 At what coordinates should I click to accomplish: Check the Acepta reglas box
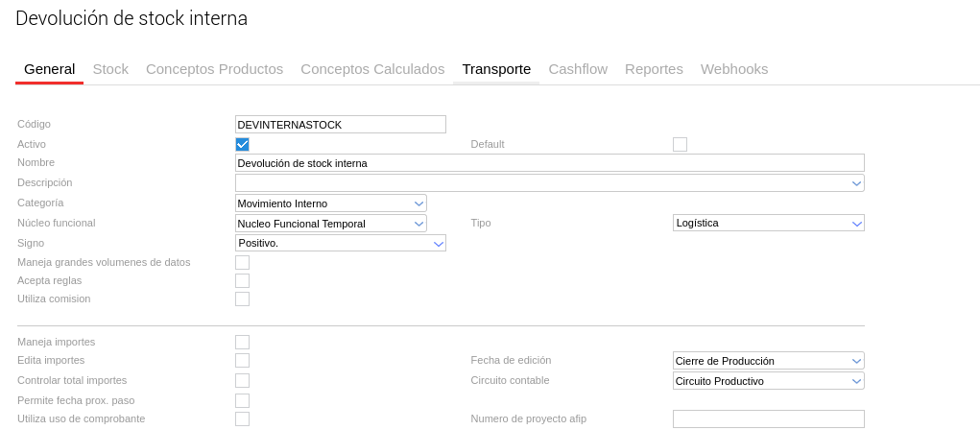pos(242,280)
